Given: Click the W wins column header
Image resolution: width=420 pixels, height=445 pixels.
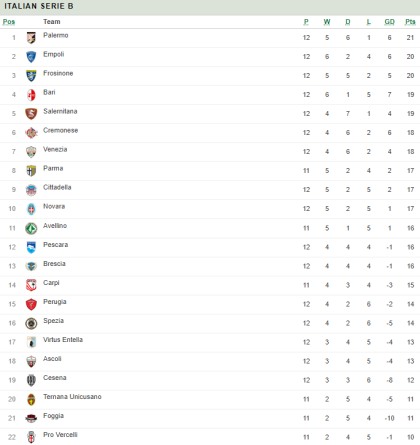Looking at the screenshot, I should (x=327, y=22).
